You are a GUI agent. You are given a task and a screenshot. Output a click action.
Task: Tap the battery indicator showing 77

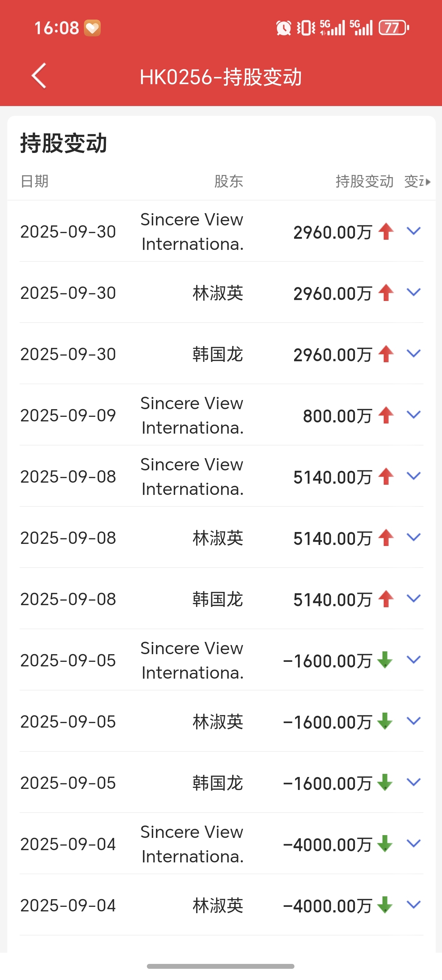[394, 28]
